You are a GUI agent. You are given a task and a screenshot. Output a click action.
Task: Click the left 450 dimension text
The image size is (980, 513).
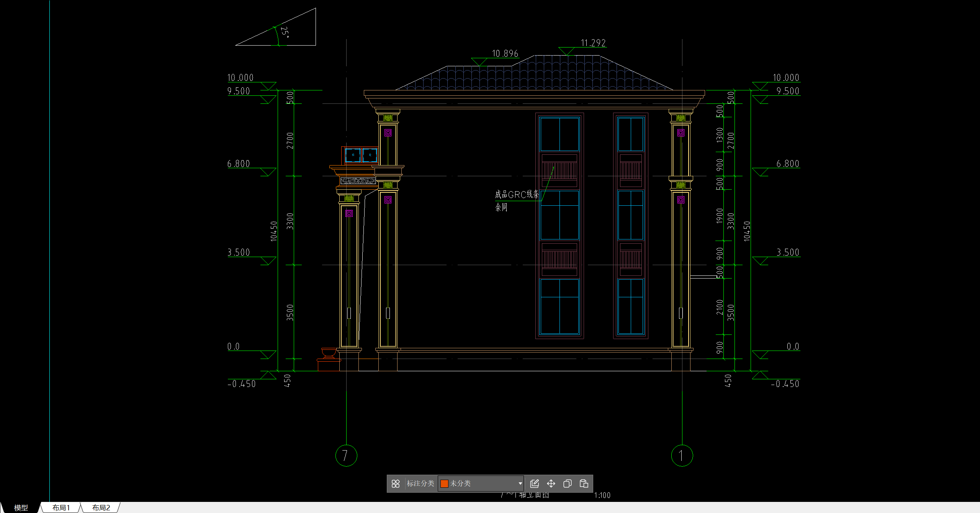pos(287,381)
